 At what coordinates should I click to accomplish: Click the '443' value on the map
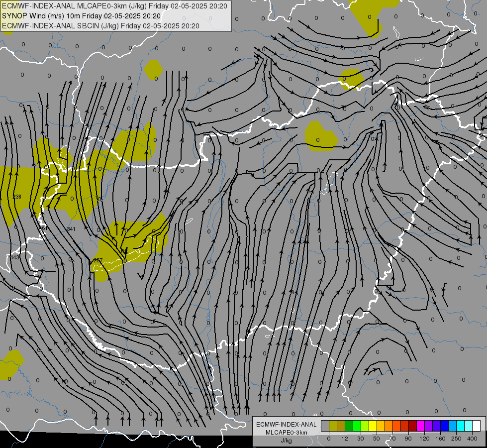(x=14, y=257)
